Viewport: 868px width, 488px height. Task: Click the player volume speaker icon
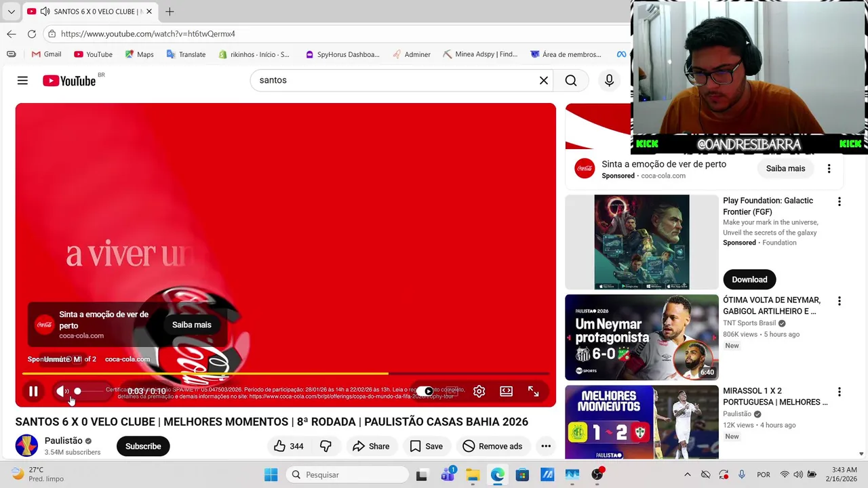point(62,391)
